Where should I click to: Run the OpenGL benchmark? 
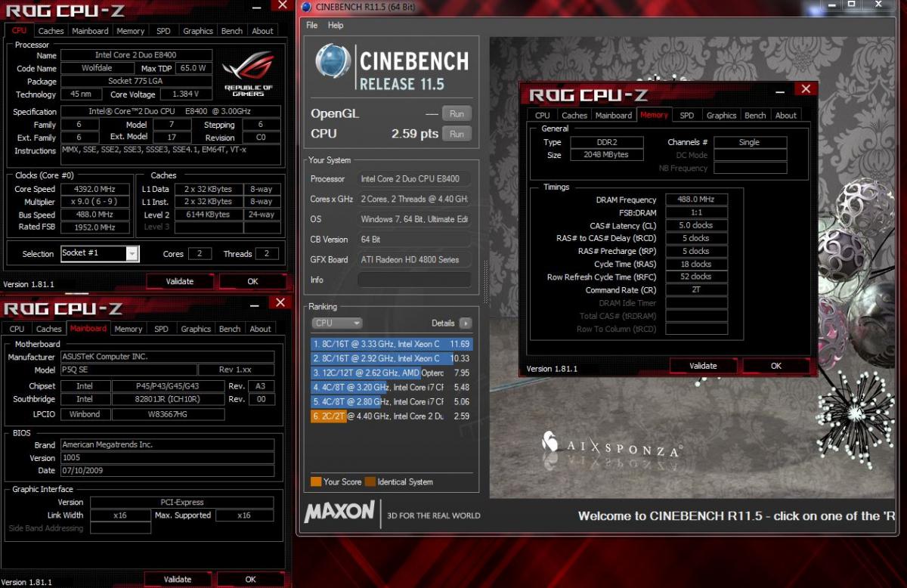tap(457, 113)
